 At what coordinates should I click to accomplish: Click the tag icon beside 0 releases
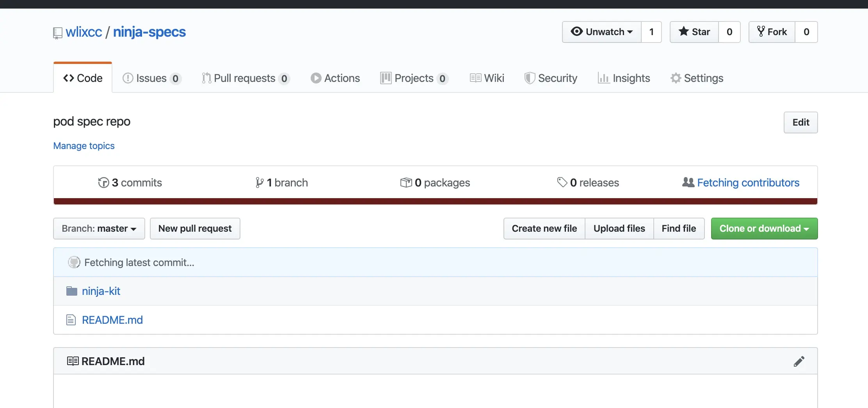coord(562,182)
